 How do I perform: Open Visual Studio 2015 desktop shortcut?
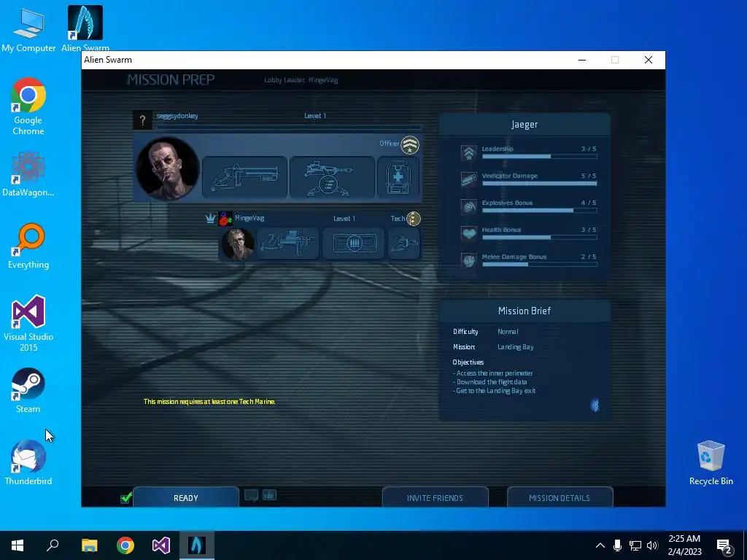click(x=28, y=323)
